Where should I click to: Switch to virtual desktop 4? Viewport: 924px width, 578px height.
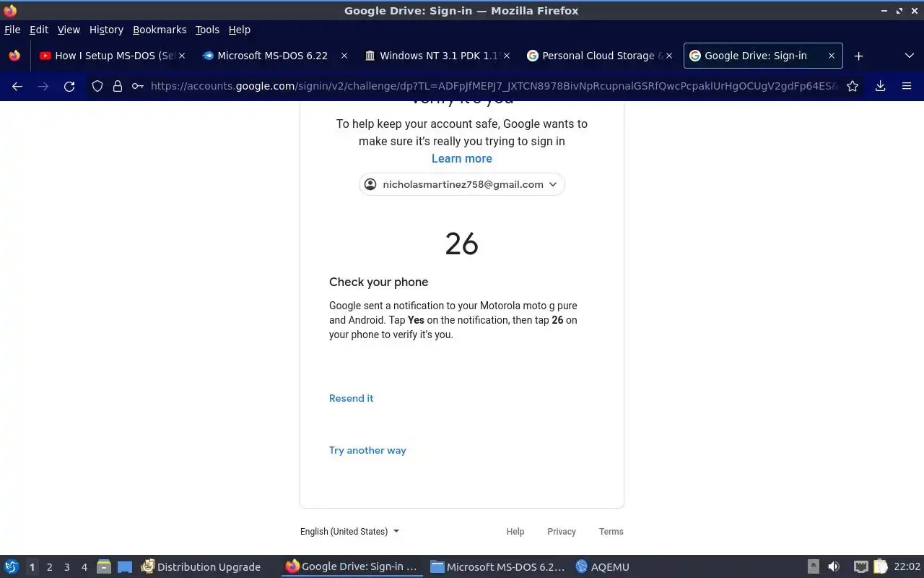[84, 567]
